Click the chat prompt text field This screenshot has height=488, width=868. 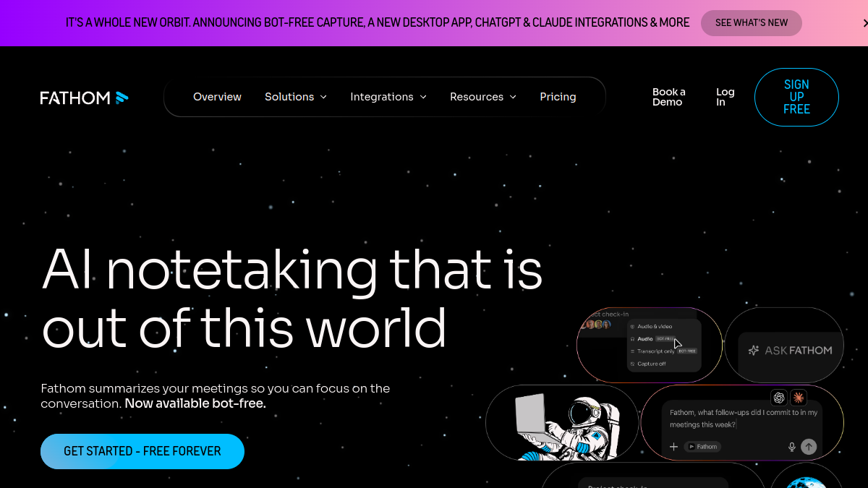click(742, 419)
